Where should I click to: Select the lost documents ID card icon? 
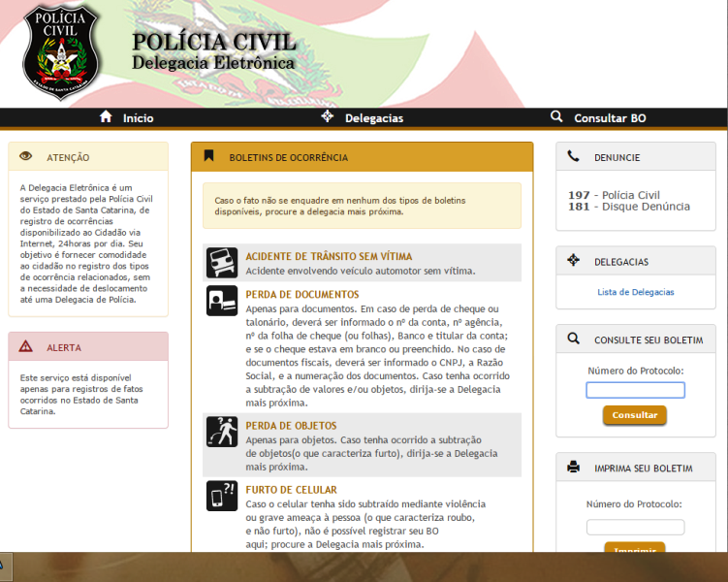pyautogui.click(x=222, y=301)
